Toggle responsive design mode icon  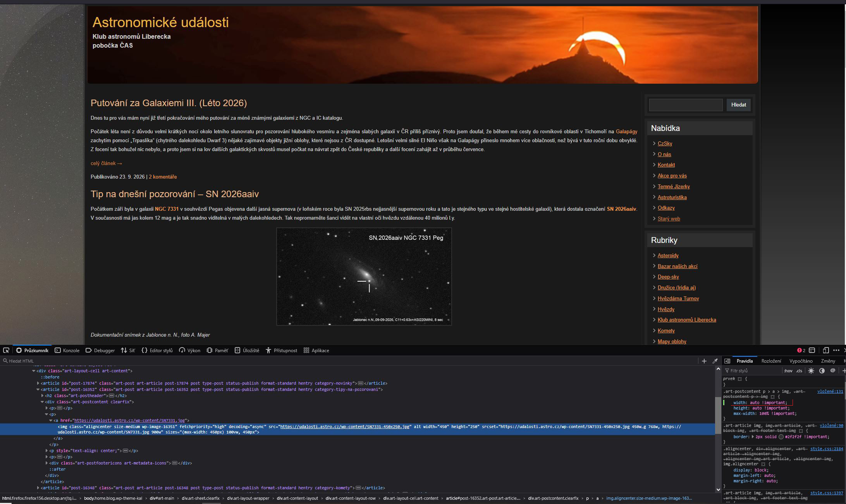click(825, 350)
